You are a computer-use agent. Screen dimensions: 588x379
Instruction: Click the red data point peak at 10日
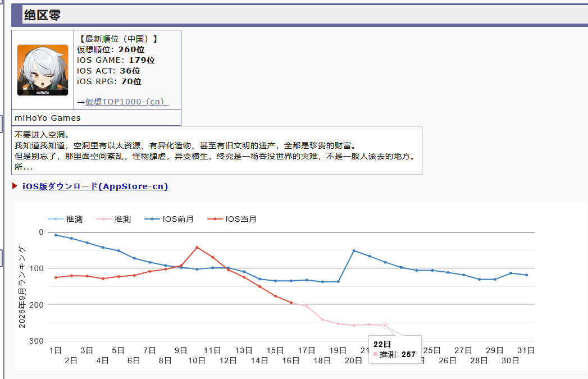tap(197, 248)
